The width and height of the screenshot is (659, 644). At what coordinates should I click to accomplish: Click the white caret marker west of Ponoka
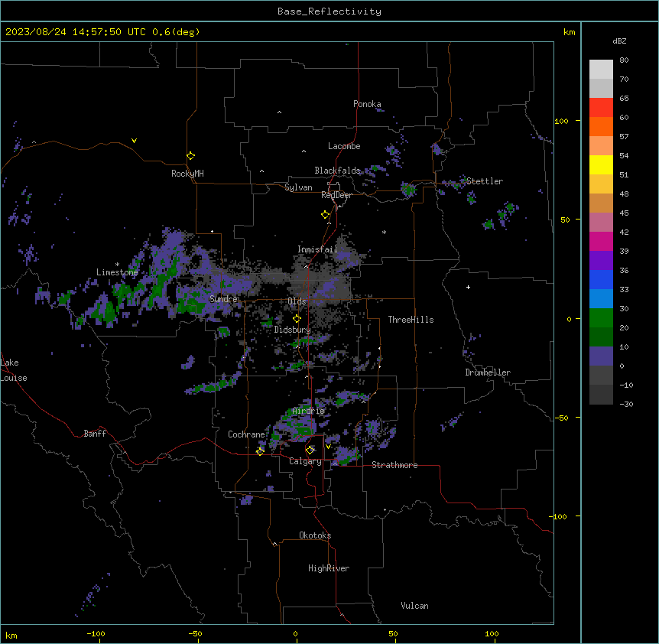[x=280, y=112]
